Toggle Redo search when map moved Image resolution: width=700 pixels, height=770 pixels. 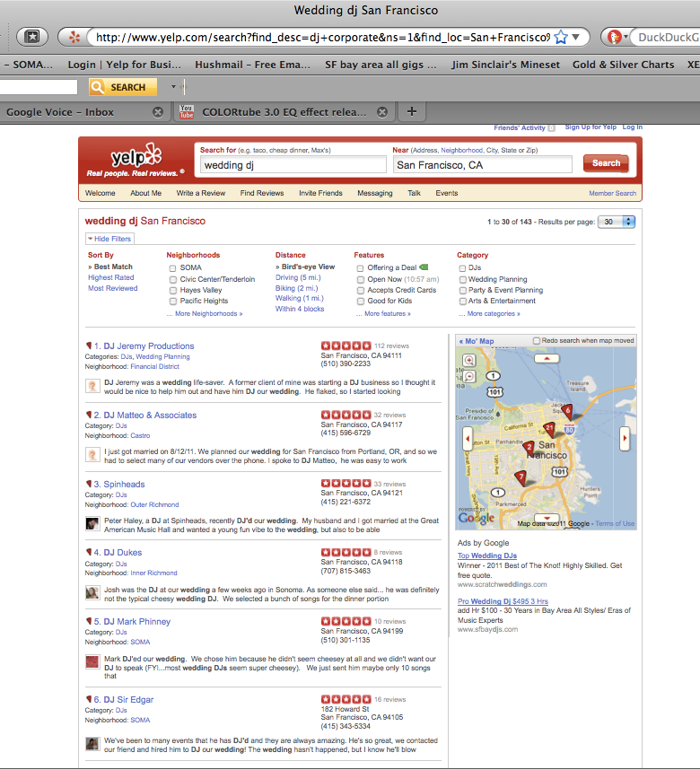[537, 340]
